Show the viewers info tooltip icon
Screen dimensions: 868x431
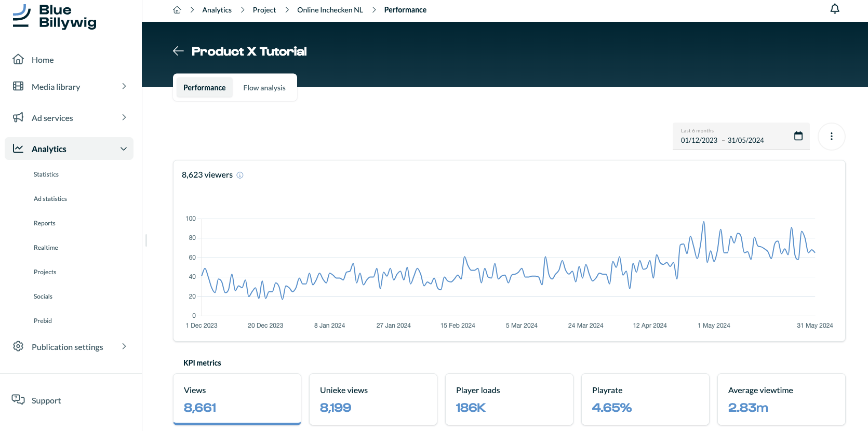240,175
